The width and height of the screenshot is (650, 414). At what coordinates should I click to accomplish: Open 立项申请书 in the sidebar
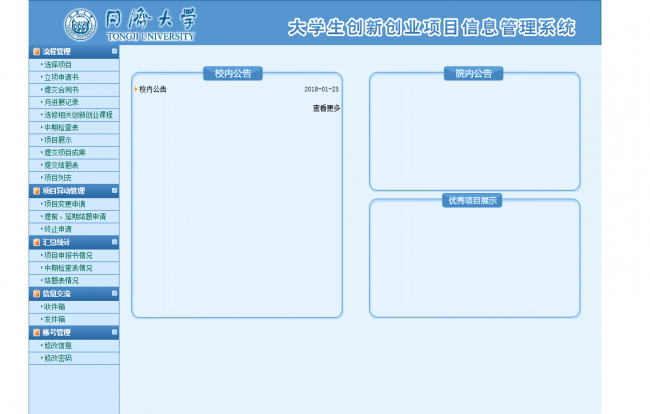62,76
